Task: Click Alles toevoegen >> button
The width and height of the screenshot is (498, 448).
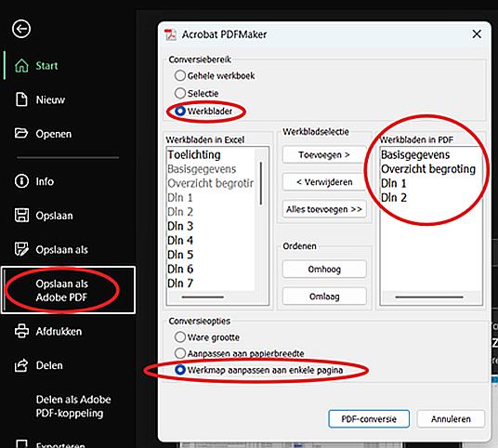Action: pyautogui.click(x=324, y=209)
